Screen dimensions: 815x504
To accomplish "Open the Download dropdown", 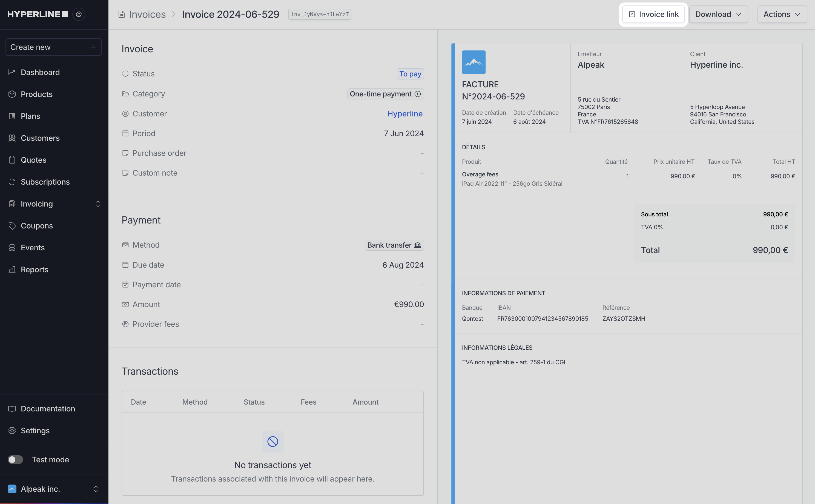I will pyautogui.click(x=718, y=14).
